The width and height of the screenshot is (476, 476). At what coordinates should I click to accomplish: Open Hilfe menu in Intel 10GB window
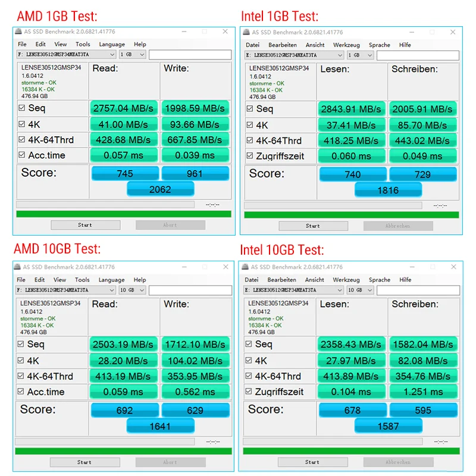pos(405,280)
